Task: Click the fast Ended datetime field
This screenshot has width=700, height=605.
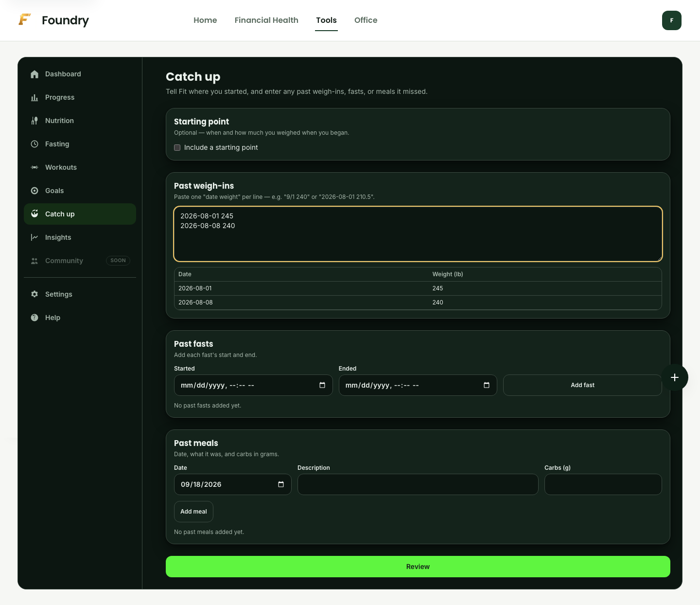Action: tap(418, 385)
